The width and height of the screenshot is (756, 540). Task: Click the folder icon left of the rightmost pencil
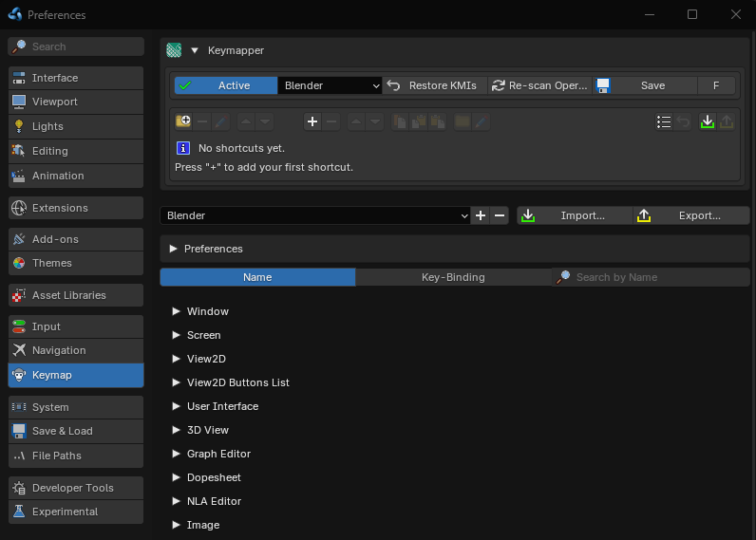[x=462, y=121]
